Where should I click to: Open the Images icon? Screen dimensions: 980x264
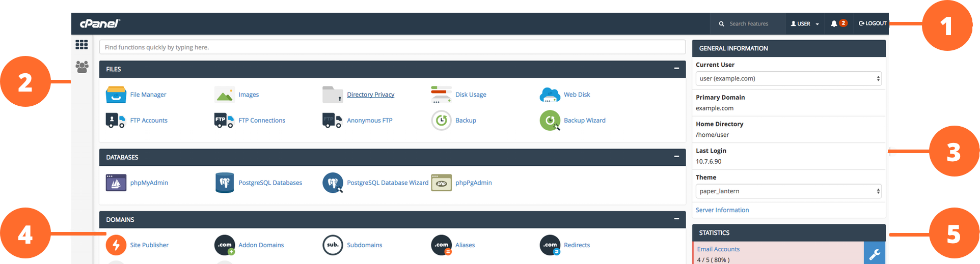[224, 95]
